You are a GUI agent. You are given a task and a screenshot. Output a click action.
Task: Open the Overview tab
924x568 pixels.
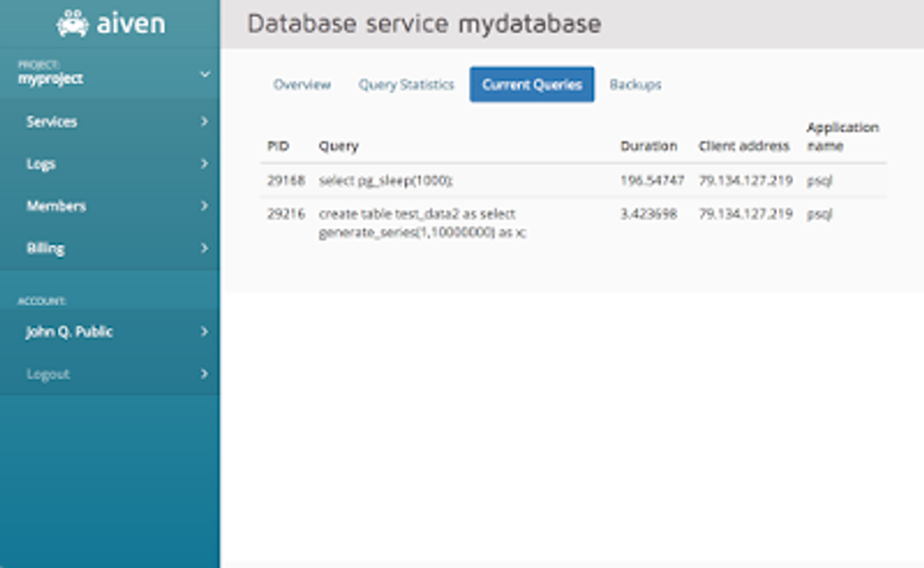point(302,85)
